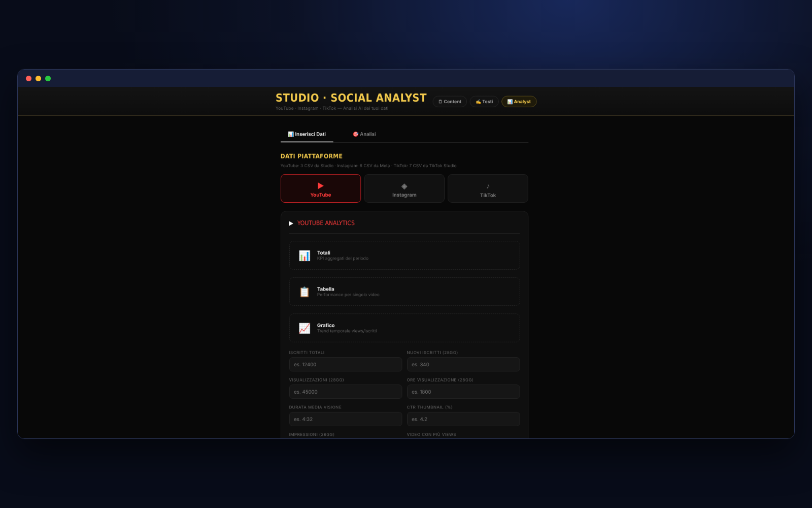Click the "VIDEO CON PIÙ VIEWS" label
This screenshot has height=508, width=812.
tap(431, 435)
